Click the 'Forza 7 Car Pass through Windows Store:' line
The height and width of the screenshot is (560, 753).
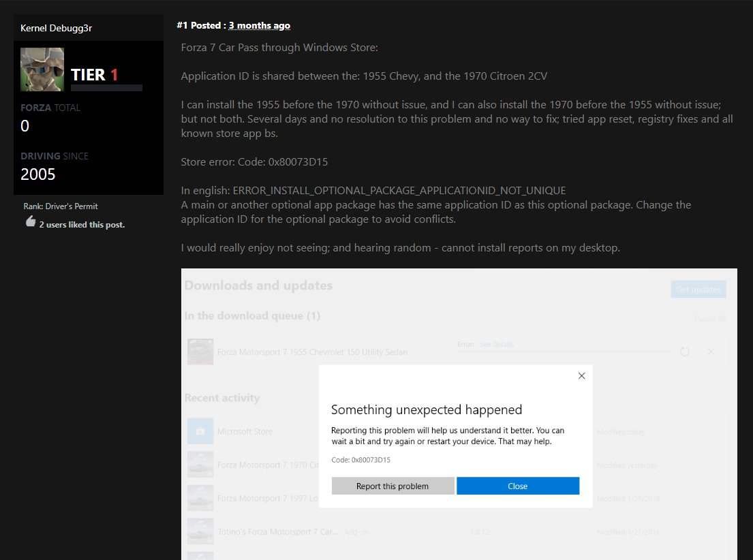[x=279, y=48]
